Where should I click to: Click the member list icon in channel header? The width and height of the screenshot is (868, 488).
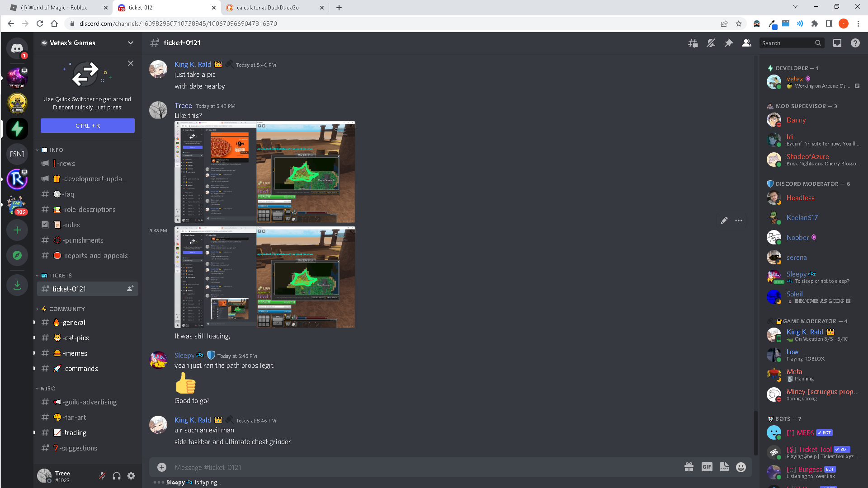pyautogui.click(x=746, y=42)
